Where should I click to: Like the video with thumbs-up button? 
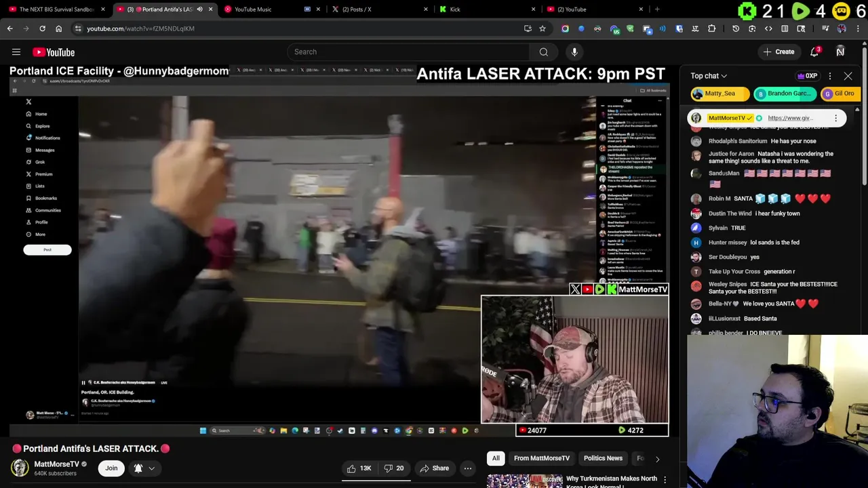pyautogui.click(x=359, y=468)
